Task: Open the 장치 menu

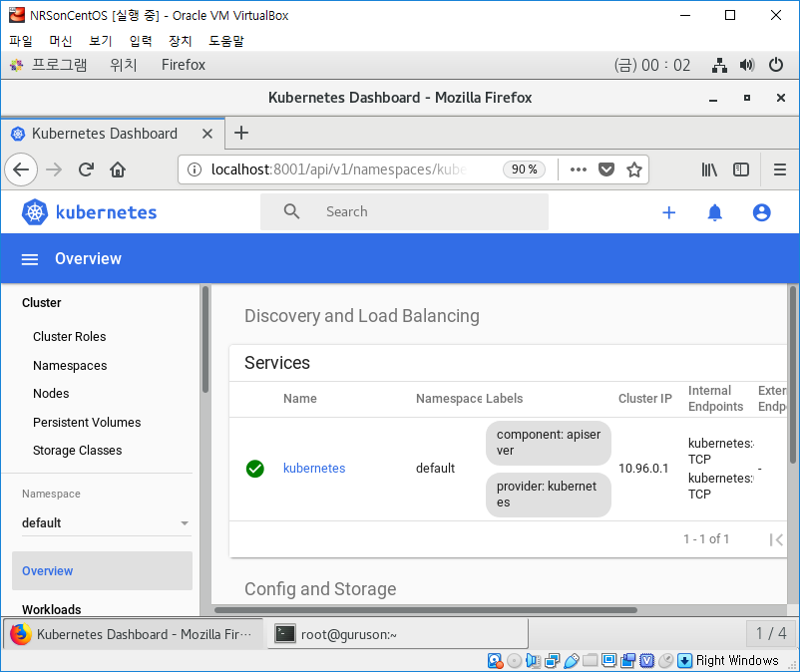Action: tap(181, 41)
